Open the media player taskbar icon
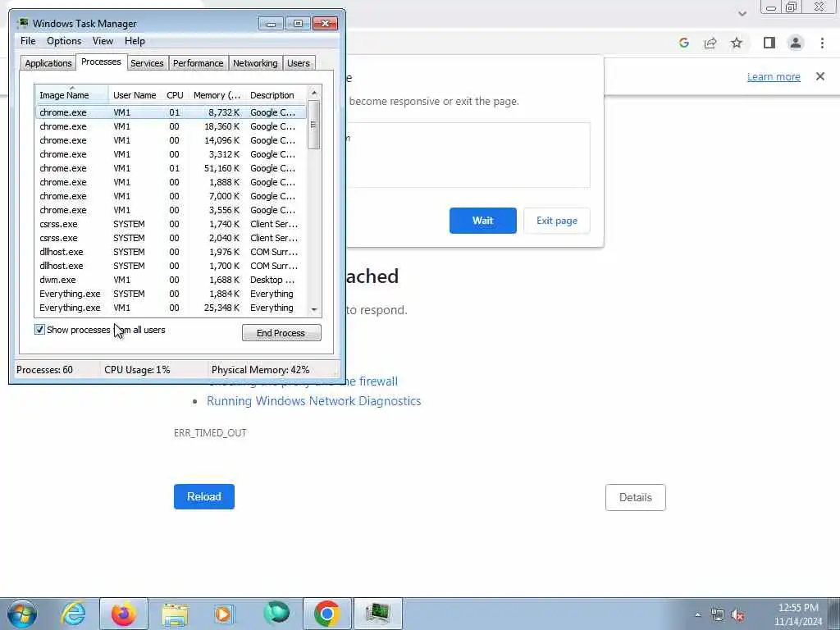 coord(224,614)
